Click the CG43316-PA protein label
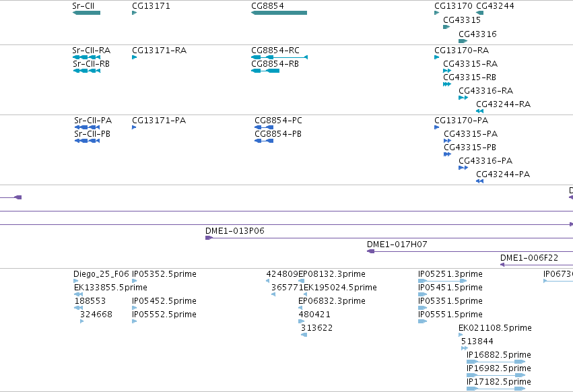Viewport: 573px width, 392px height. pos(485,161)
